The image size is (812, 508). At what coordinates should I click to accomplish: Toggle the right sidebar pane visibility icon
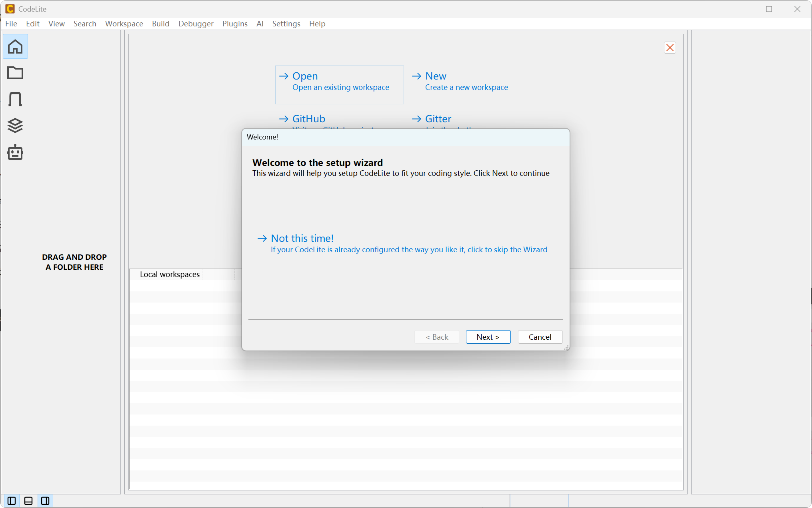[45, 500]
